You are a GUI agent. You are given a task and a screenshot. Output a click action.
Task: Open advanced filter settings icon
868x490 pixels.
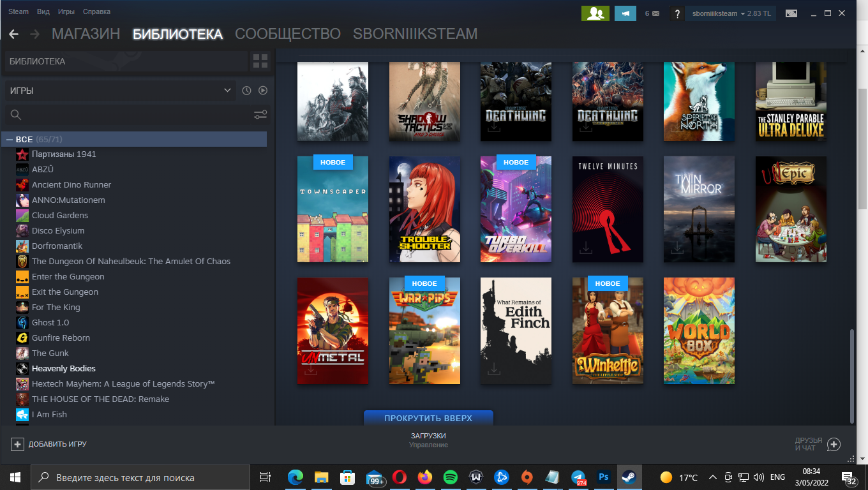coord(260,115)
